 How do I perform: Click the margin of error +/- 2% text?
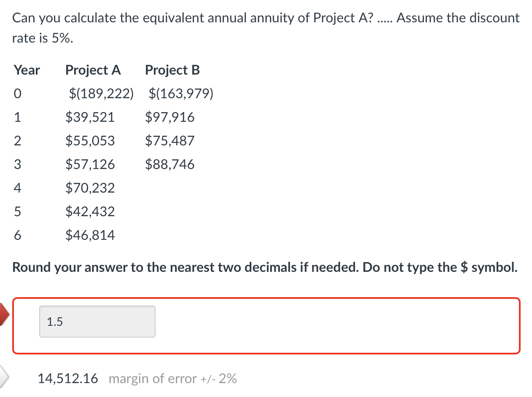pos(173,378)
